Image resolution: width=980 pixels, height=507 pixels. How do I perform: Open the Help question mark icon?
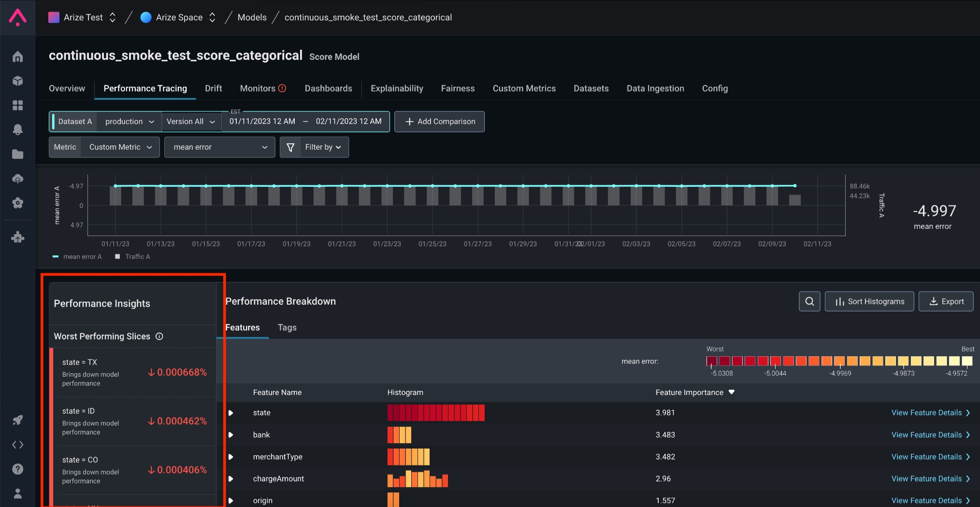pyautogui.click(x=17, y=469)
